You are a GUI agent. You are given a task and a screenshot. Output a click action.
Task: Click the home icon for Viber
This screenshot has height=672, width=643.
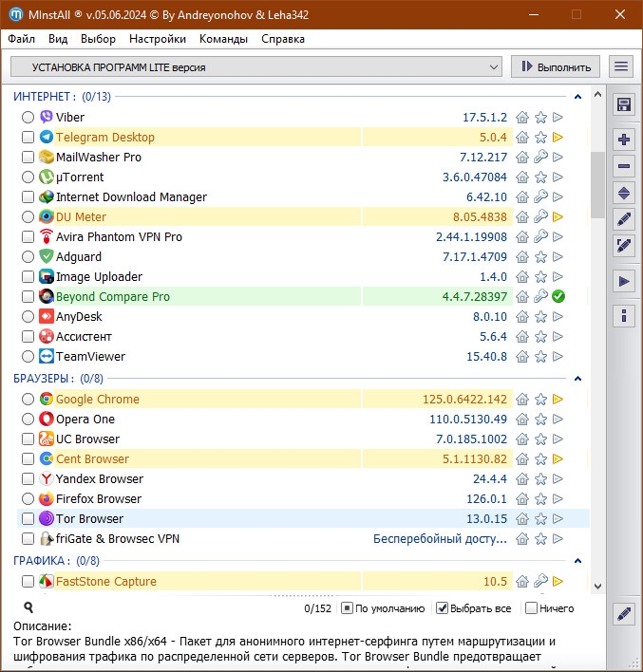[x=522, y=117]
